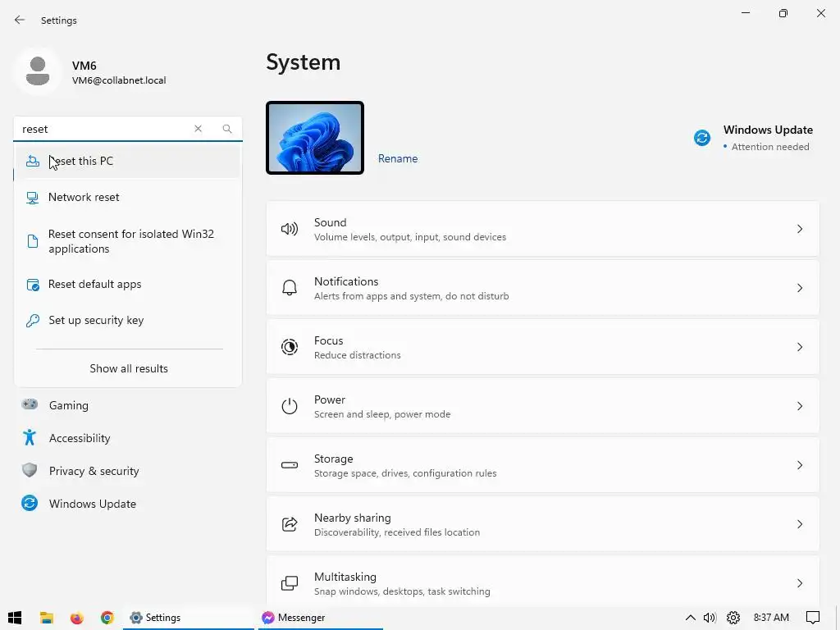The width and height of the screenshot is (840, 630).
Task: Clear the search box with X
Action: pyautogui.click(x=199, y=129)
